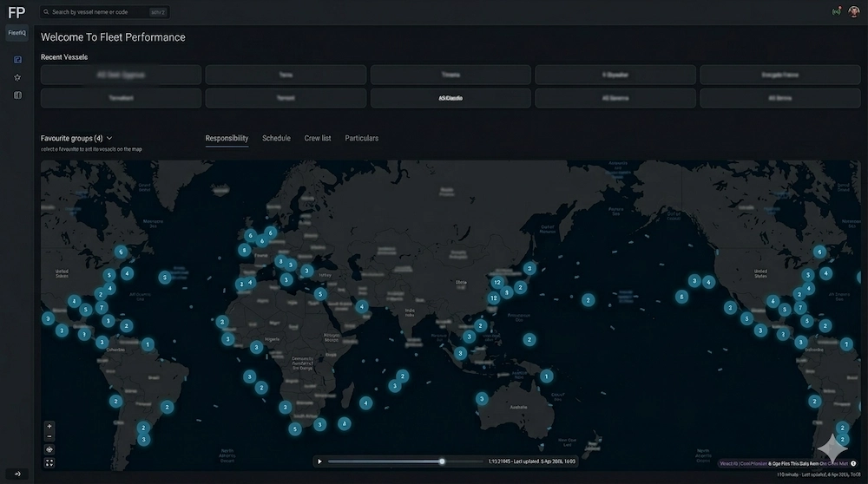Viewport: 868px width, 484px height.
Task: Open the user profile avatar
Action: pyautogui.click(x=854, y=11)
